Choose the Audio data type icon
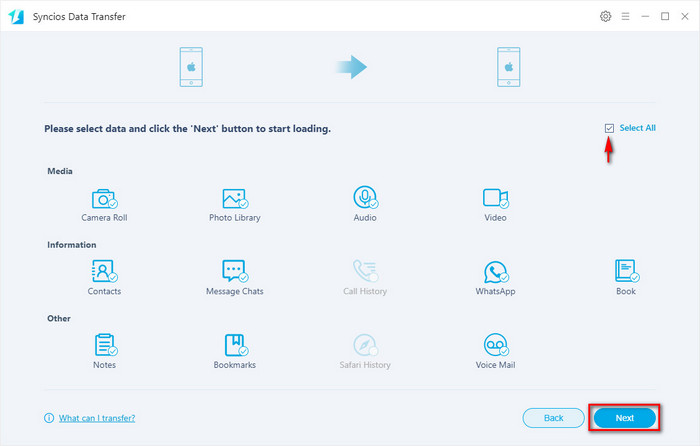 coord(366,197)
